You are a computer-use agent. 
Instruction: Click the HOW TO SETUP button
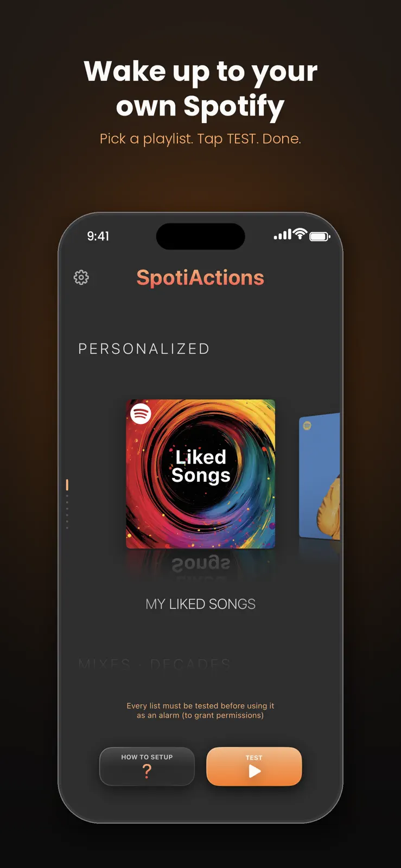pyautogui.click(x=147, y=767)
